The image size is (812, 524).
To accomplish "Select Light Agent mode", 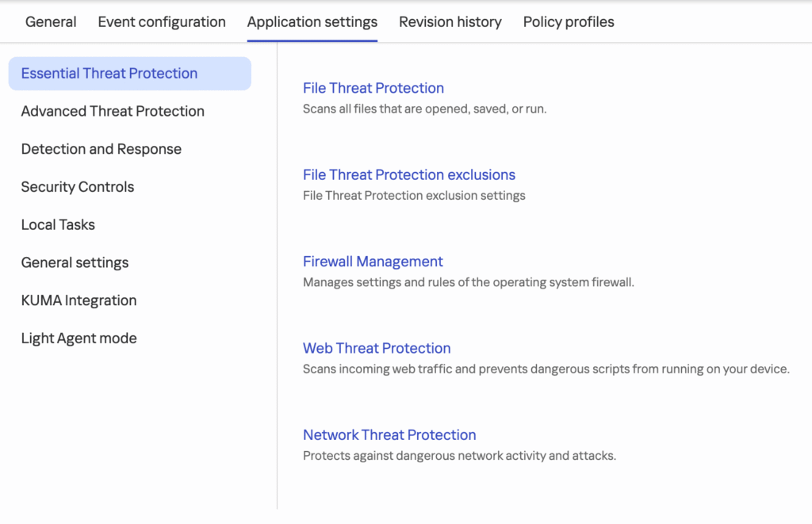I will [x=79, y=338].
